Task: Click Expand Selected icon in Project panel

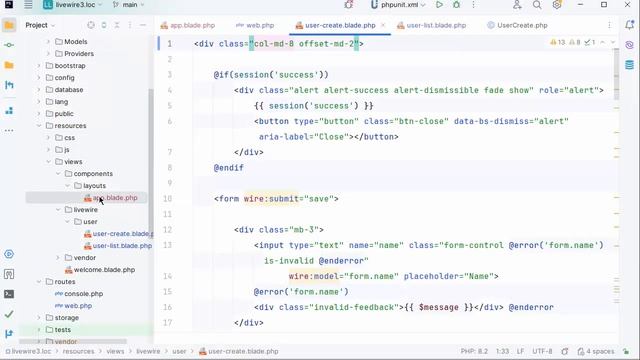Action: click(104, 25)
